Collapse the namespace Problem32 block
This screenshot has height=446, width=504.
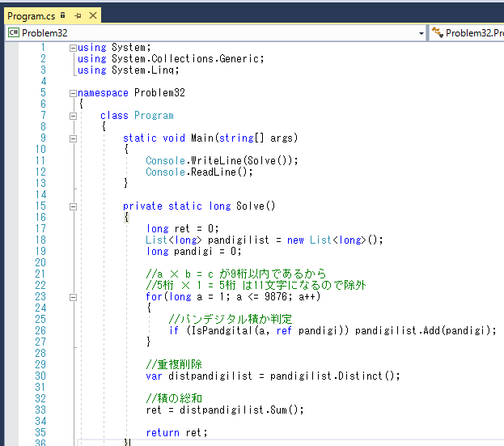tap(74, 93)
